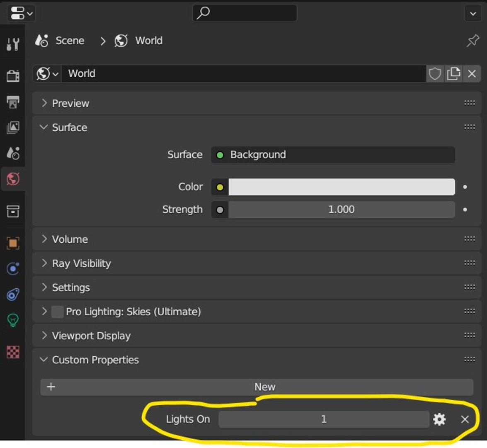Edit Lights On property with gear icon

click(x=439, y=419)
